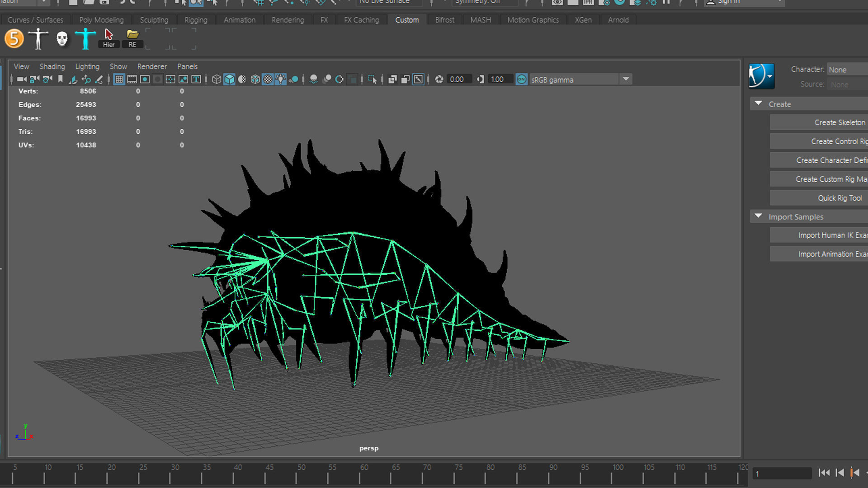The width and height of the screenshot is (868, 488).
Task: Open the View panel menu
Action: tap(21, 66)
